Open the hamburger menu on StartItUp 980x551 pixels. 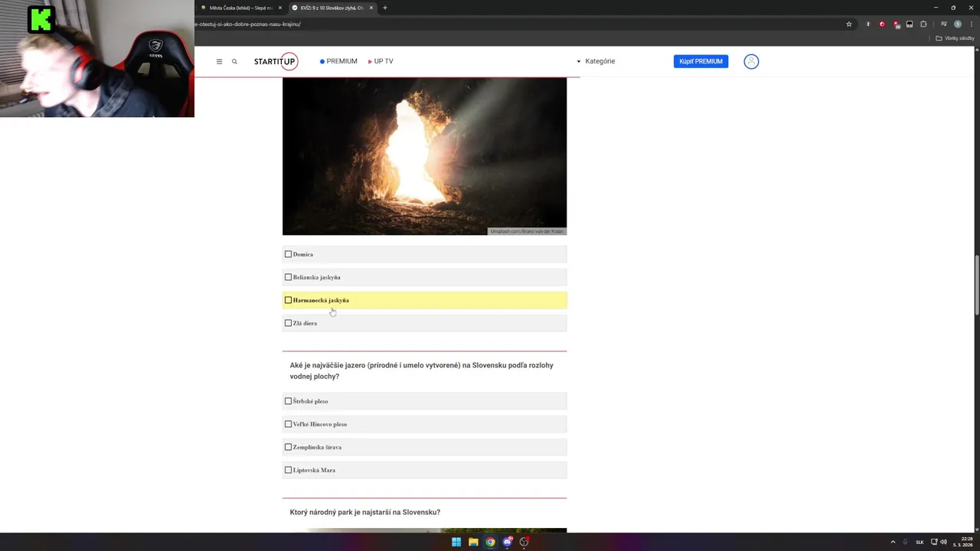click(x=219, y=61)
